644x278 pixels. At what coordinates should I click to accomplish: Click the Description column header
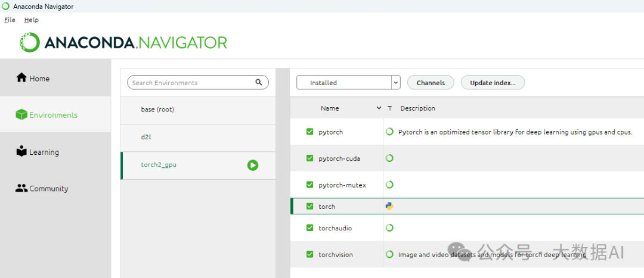417,108
